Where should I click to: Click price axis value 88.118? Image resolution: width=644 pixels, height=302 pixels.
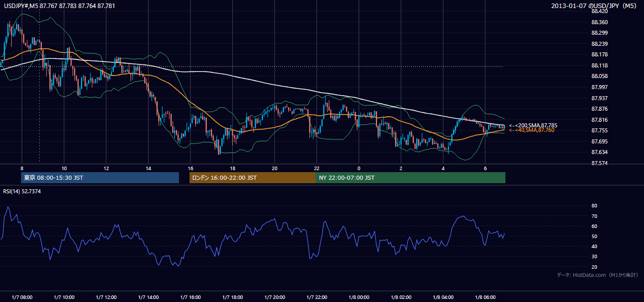click(599, 65)
